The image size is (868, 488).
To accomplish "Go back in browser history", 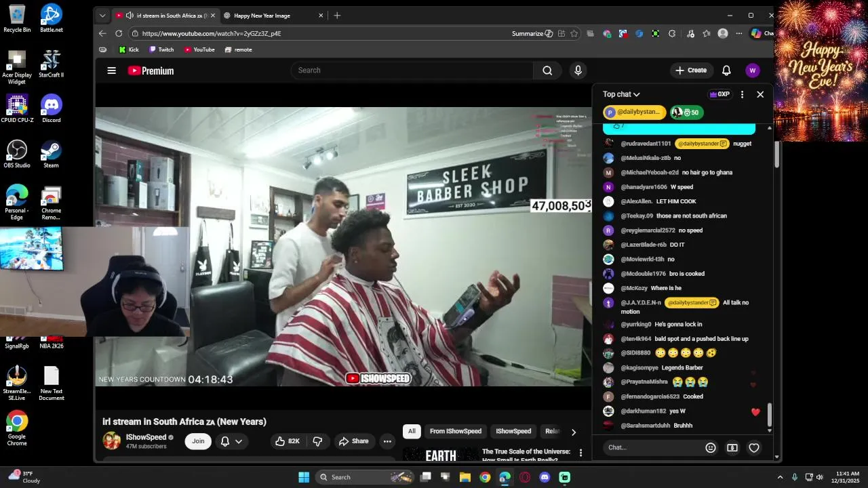I will pyautogui.click(x=102, y=33).
